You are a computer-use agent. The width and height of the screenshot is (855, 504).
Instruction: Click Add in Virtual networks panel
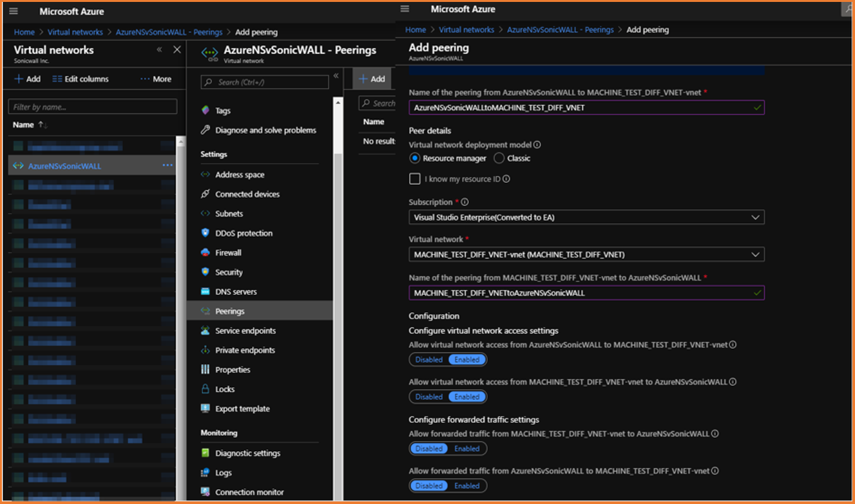[27, 79]
